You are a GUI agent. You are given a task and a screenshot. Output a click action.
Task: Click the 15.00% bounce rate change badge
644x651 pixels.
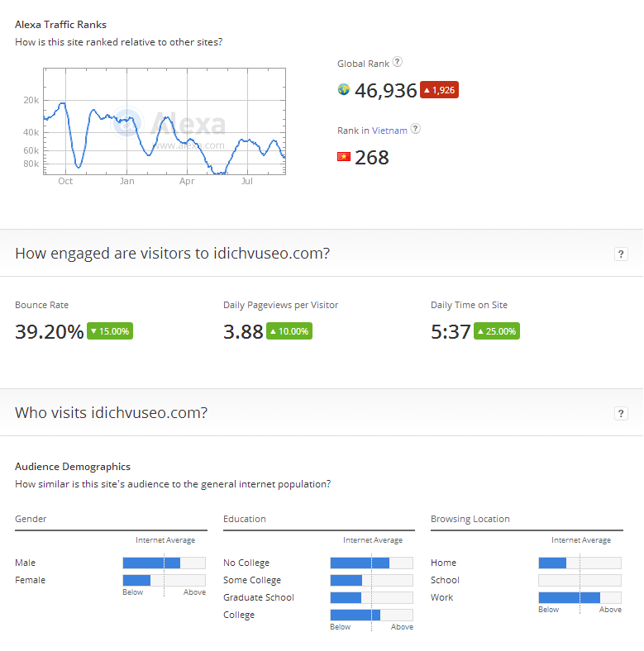110,331
